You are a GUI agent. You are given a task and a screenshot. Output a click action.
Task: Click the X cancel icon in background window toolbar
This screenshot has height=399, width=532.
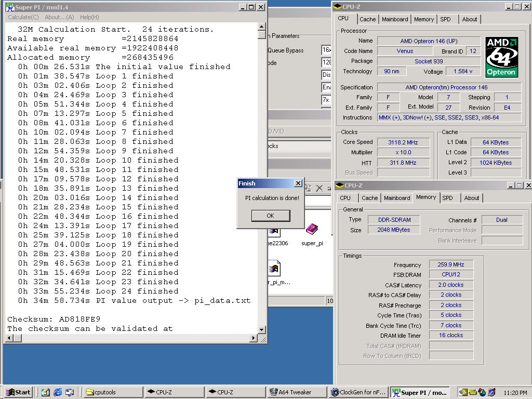point(320,188)
